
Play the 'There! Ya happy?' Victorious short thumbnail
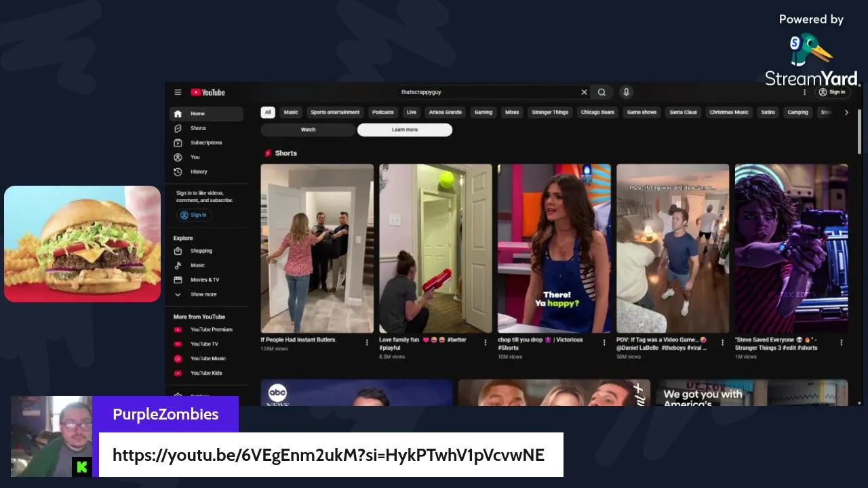tap(554, 249)
